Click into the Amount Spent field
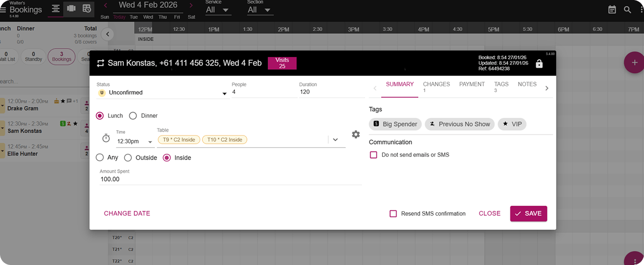 point(229,179)
